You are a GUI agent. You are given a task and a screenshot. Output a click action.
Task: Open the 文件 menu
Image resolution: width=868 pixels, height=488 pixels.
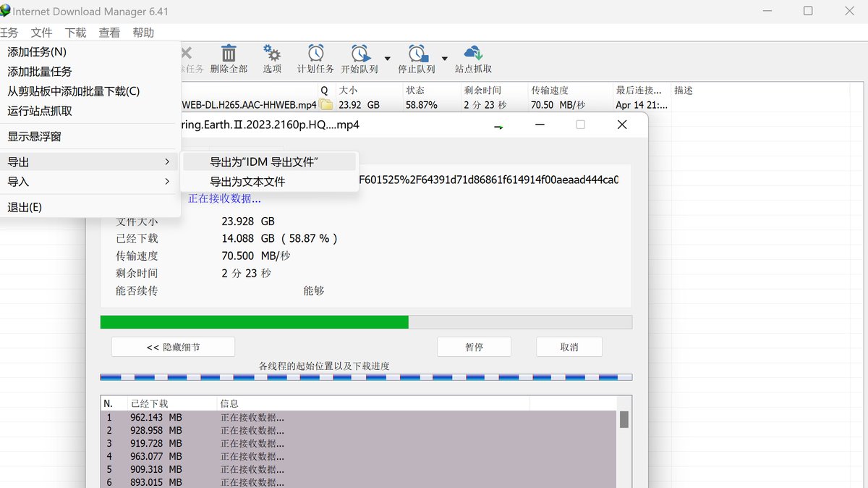point(42,33)
